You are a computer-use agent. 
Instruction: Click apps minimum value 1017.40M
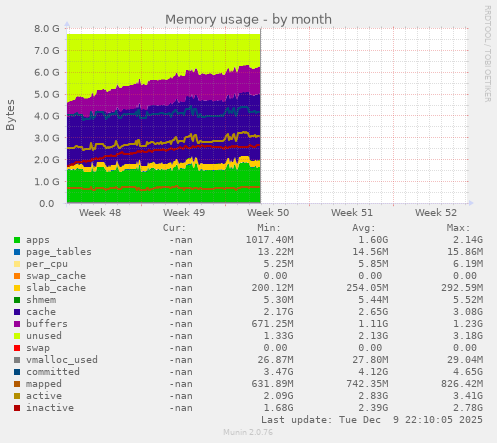[x=269, y=240]
